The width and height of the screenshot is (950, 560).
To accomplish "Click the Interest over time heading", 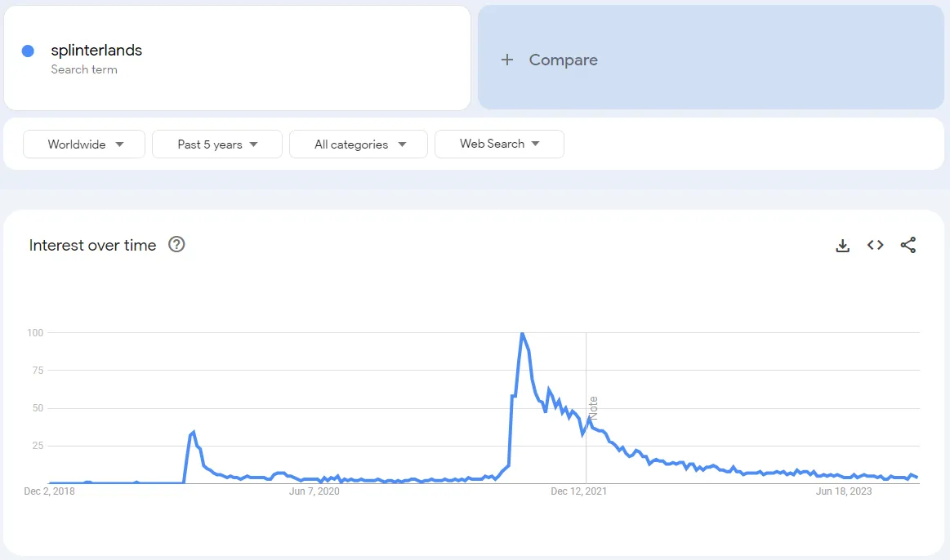I will pos(92,245).
